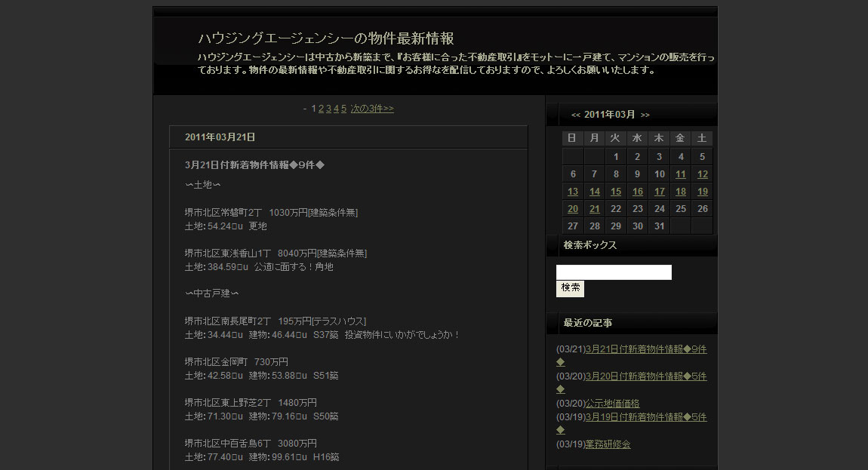868x470 pixels.
Task: Click listing 堺市北区東浅香山1丁 8040万円
Action: point(275,253)
